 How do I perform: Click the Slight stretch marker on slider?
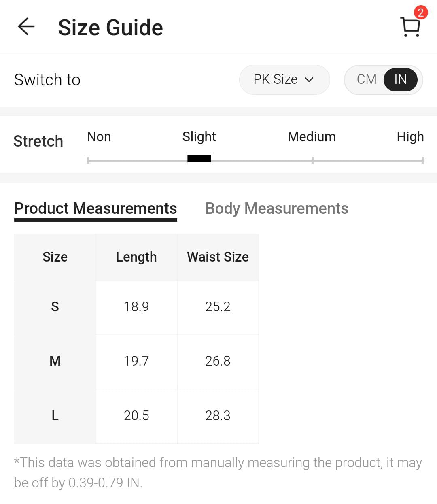pyautogui.click(x=199, y=159)
